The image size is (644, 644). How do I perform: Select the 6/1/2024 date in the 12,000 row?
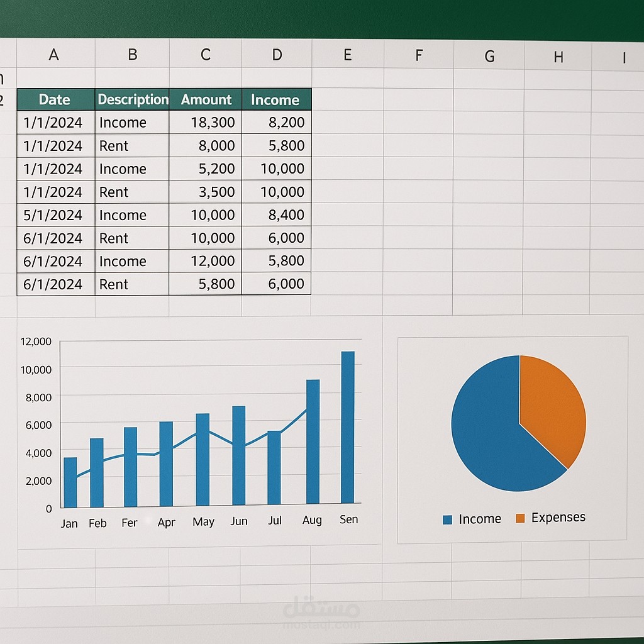tap(56, 261)
